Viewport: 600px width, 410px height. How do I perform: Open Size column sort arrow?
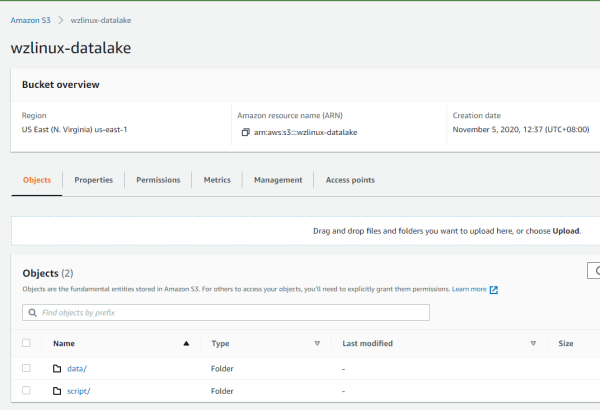(596, 343)
